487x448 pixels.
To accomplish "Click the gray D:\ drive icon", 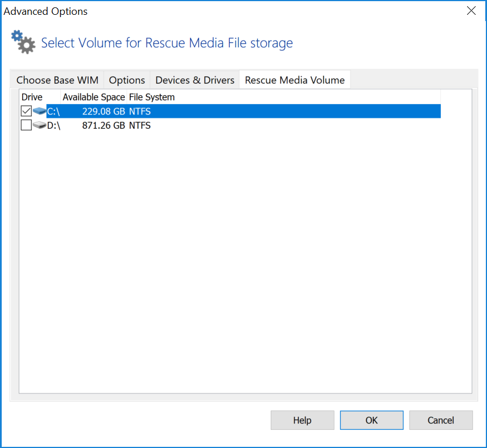I will [x=39, y=125].
